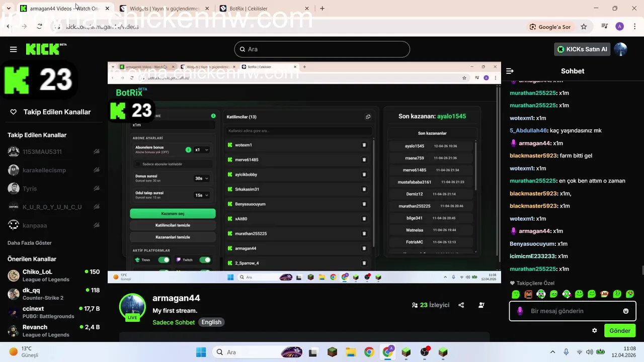Click the armagan44 streamer LIVE avatar
This screenshot has width=644, height=362.
[x=132, y=307]
